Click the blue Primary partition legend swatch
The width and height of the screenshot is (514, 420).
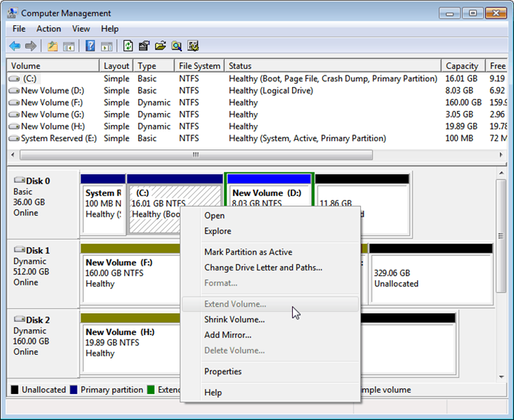coord(73,390)
